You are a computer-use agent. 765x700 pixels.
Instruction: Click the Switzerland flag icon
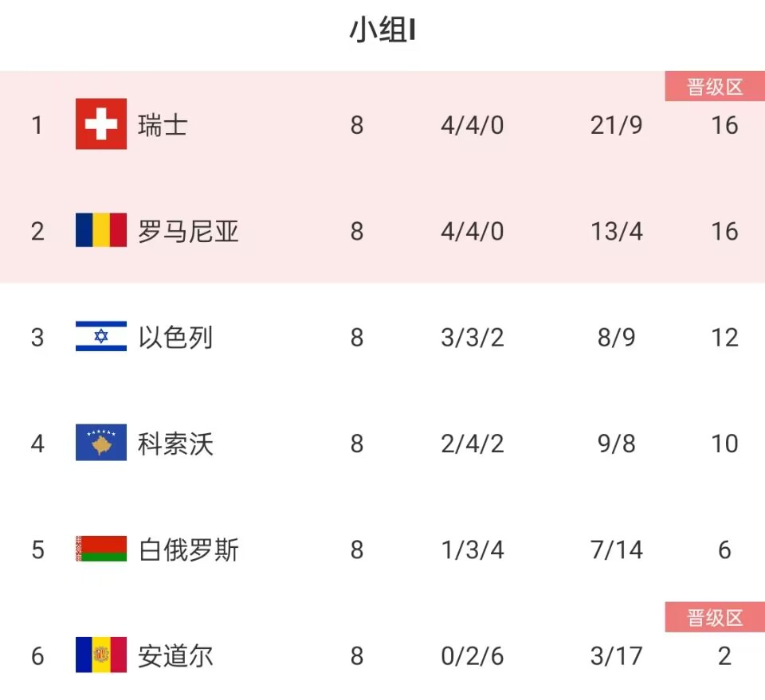click(x=101, y=123)
